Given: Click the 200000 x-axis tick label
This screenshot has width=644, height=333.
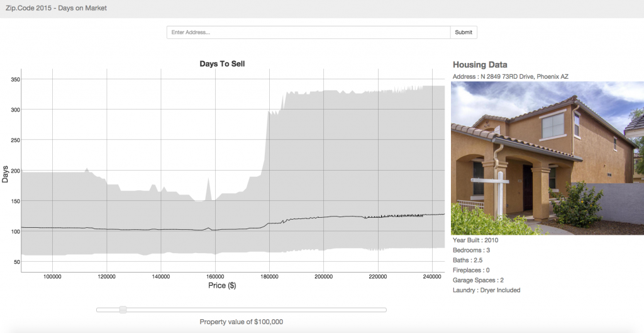Looking at the screenshot, I should coord(323,277).
